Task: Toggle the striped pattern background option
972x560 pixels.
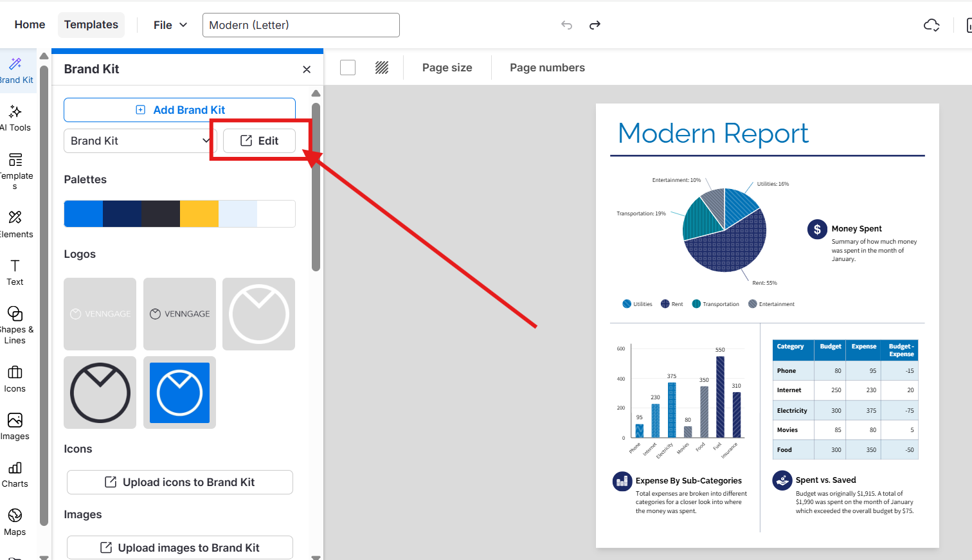Action: 382,68
